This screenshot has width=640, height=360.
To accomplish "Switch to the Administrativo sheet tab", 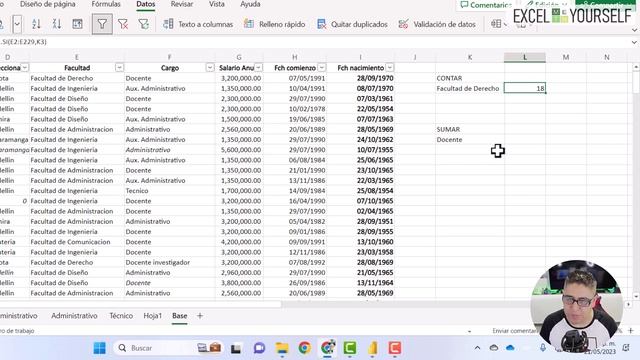I will tap(74, 316).
